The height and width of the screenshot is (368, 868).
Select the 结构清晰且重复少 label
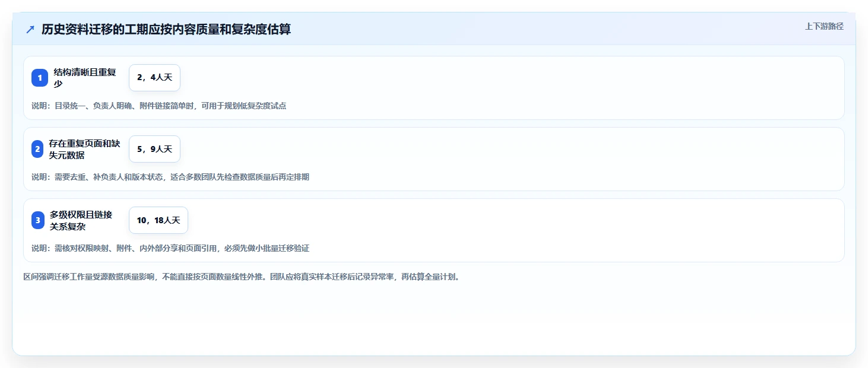click(85, 78)
